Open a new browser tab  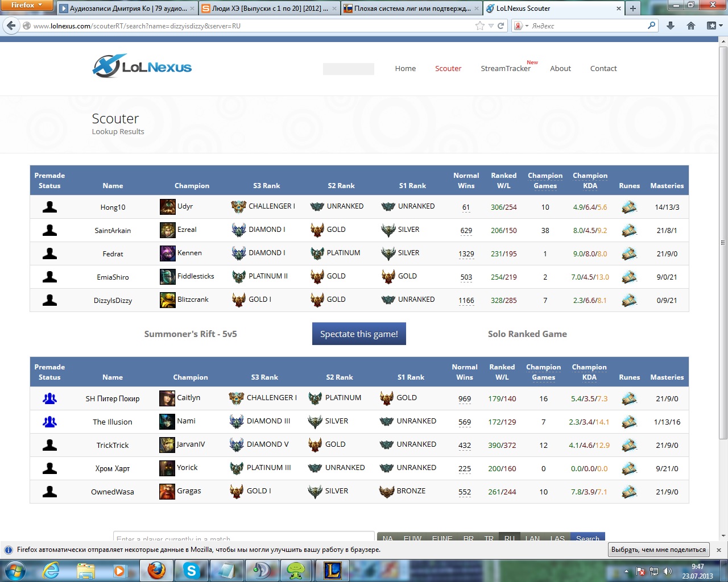632,9
